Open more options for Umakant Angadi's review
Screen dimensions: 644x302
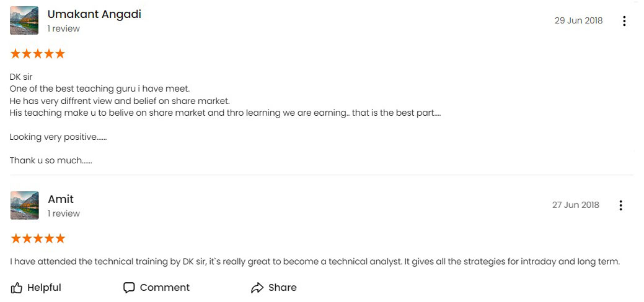click(624, 21)
